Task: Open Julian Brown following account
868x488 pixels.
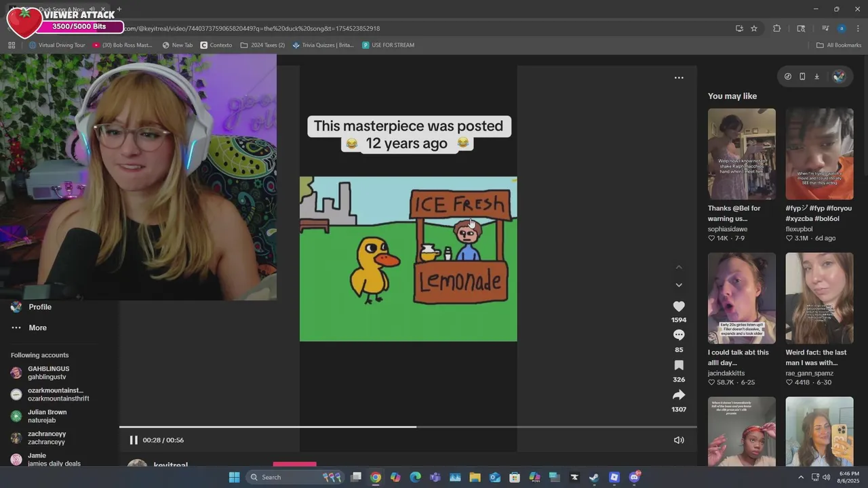Action: (x=39, y=416)
